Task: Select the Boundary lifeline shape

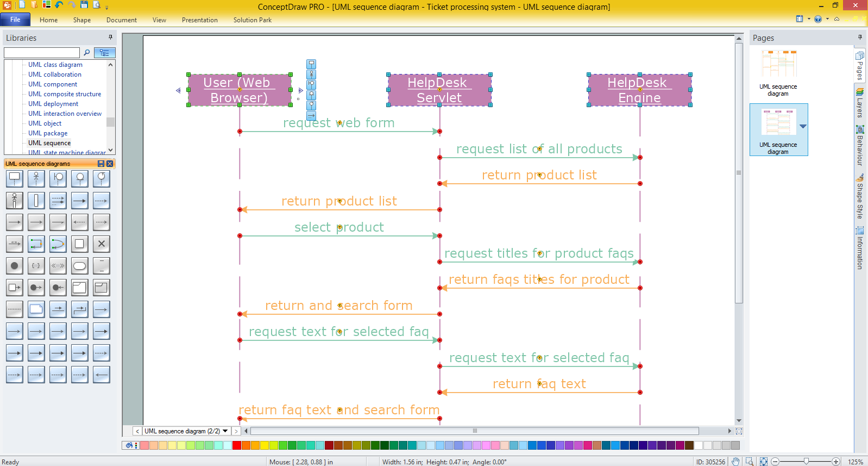Action: (58, 179)
